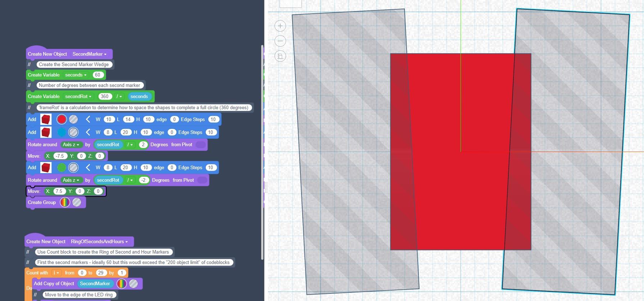Viewport: 644px width, 301px height.
Task: Open the 'i' variable dropdown in Count block
Action: 56,273
